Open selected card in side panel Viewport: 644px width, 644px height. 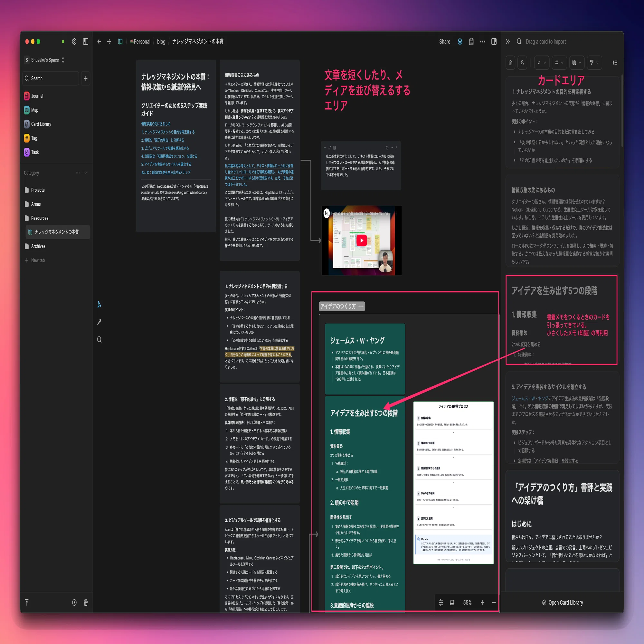point(335,148)
